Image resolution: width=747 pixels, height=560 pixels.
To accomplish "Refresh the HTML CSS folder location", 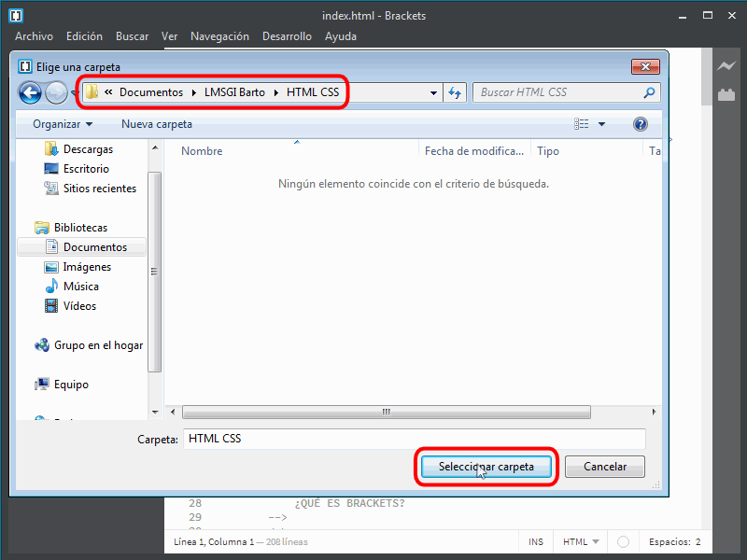I will click(x=455, y=92).
